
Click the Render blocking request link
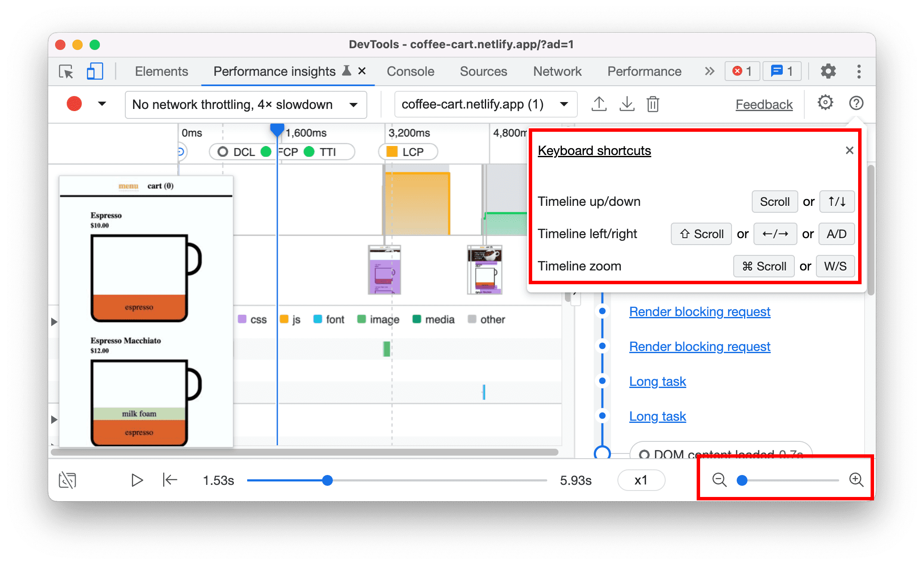point(702,311)
